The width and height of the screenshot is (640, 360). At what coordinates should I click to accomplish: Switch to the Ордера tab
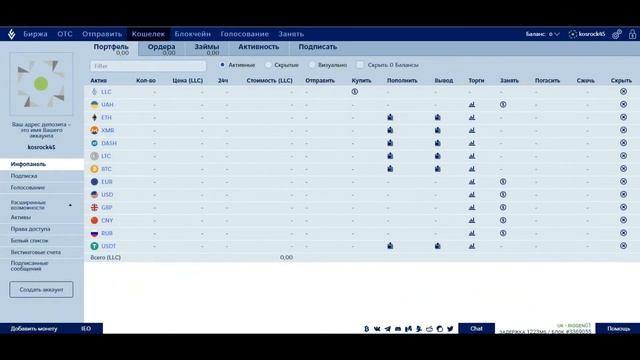[x=162, y=49]
